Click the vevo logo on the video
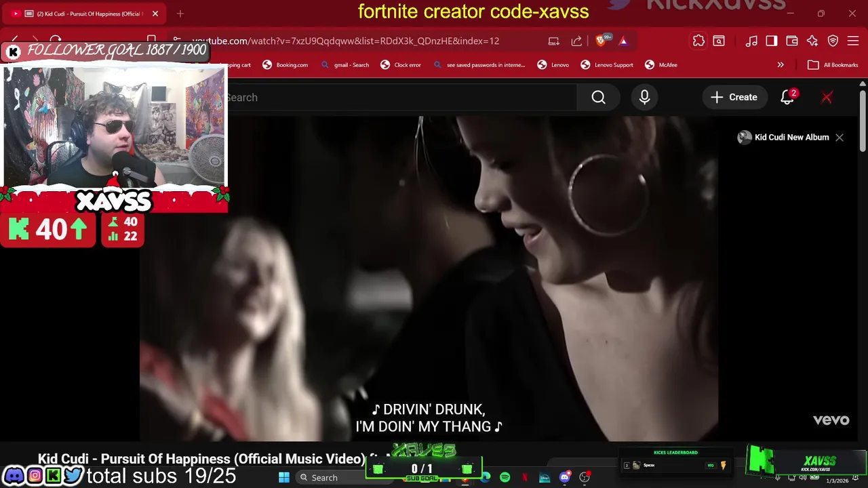868x488 pixels. pyautogui.click(x=831, y=420)
